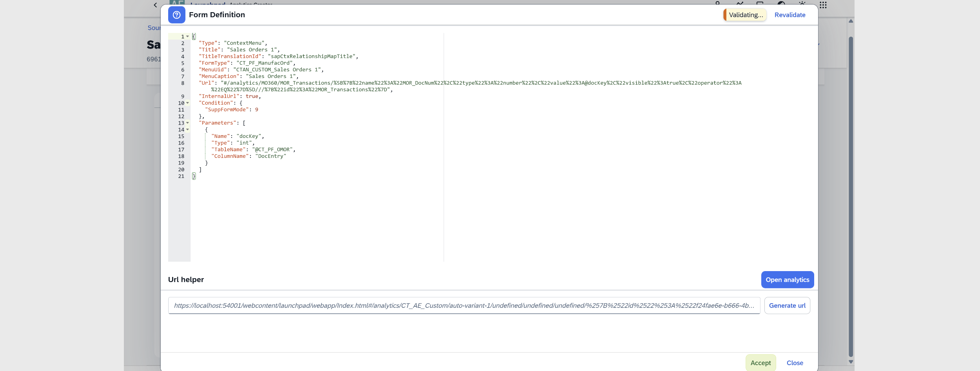
Task: Collapse the parameter object on line 14
Action: pyautogui.click(x=187, y=130)
